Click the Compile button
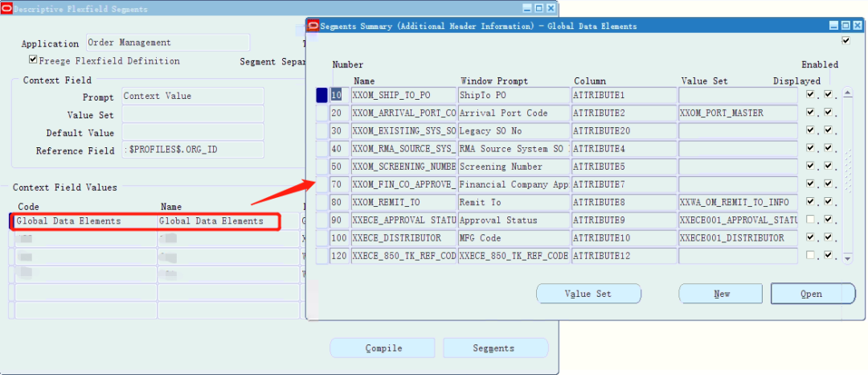 point(383,348)
